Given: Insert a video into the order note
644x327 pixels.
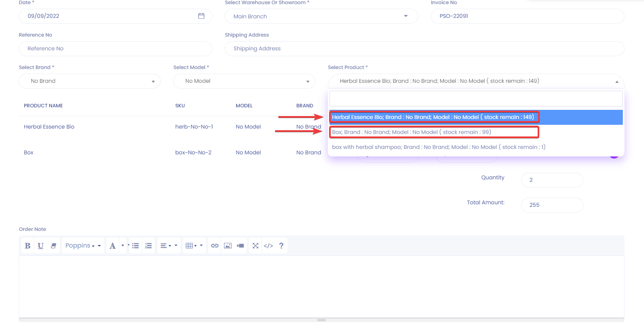Looking at the screenshot, I should click(x=241, y=245).
